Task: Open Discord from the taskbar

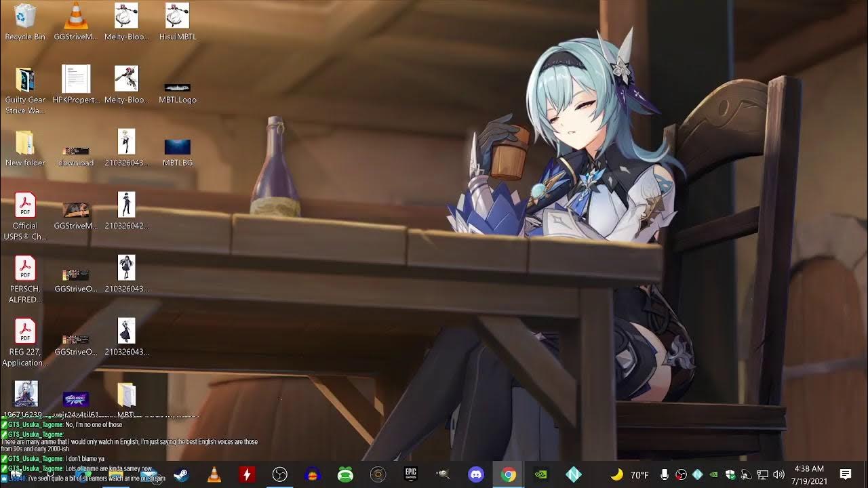Action: tap(476, 475)
